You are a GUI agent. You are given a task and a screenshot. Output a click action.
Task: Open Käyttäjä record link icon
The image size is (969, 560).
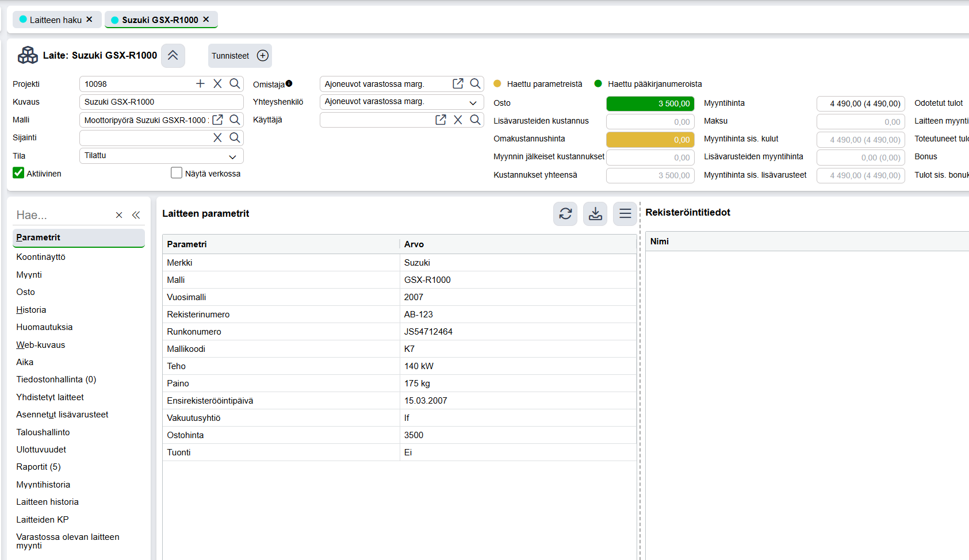441,120
